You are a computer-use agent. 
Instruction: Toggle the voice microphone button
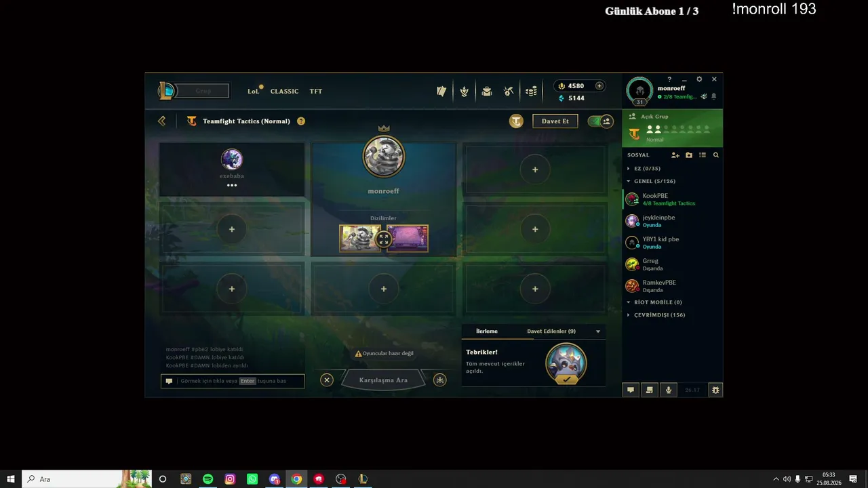pos(669,390)
